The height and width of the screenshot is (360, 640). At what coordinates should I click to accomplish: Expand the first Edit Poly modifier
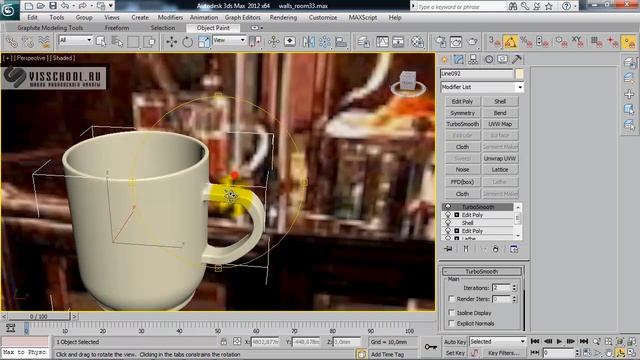pos(457,215)
